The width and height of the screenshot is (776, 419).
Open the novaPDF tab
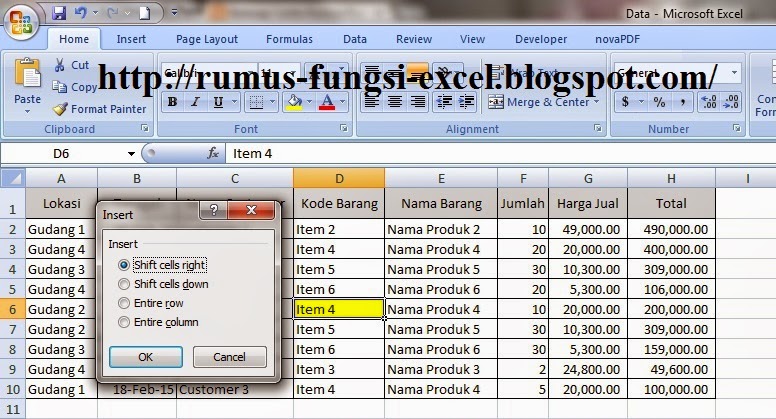click(x=618, y=39)
